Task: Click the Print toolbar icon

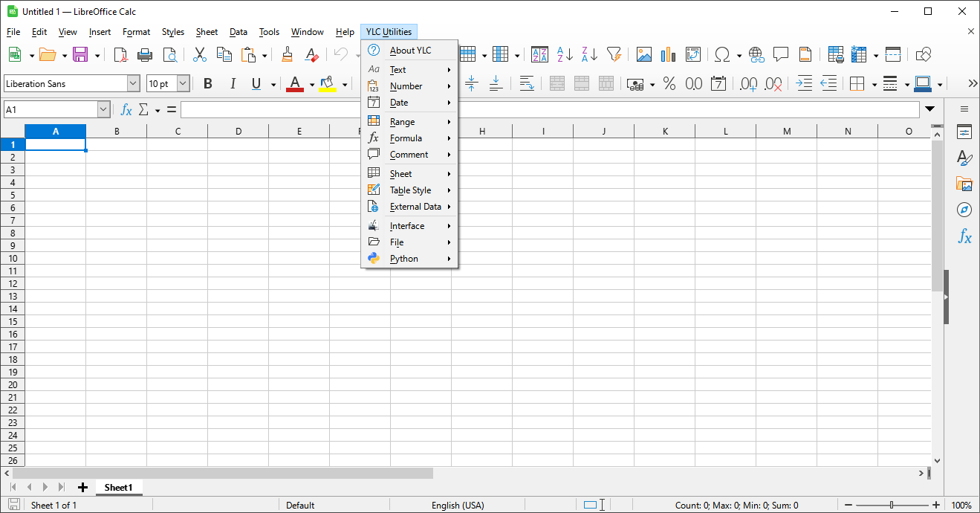Action: tap(146, 54)
